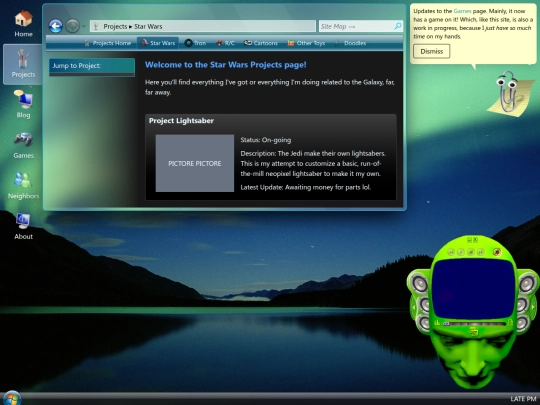Dismiss the Clippy update notice
The height and width of the screenshot is (405, 540).
pyautogui.click(x=432, y=51)
